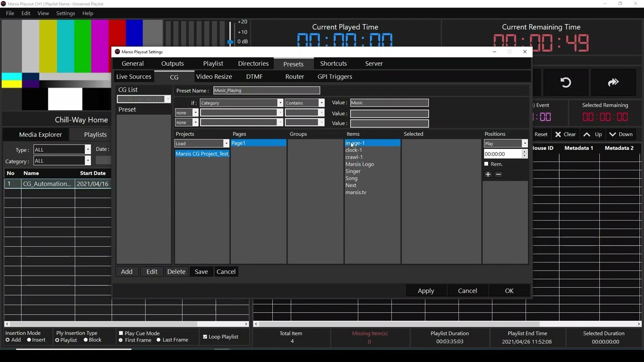Click the restart (circular arrow) playback icon
The height and width of the screenshot is (362, 644).
566,82
